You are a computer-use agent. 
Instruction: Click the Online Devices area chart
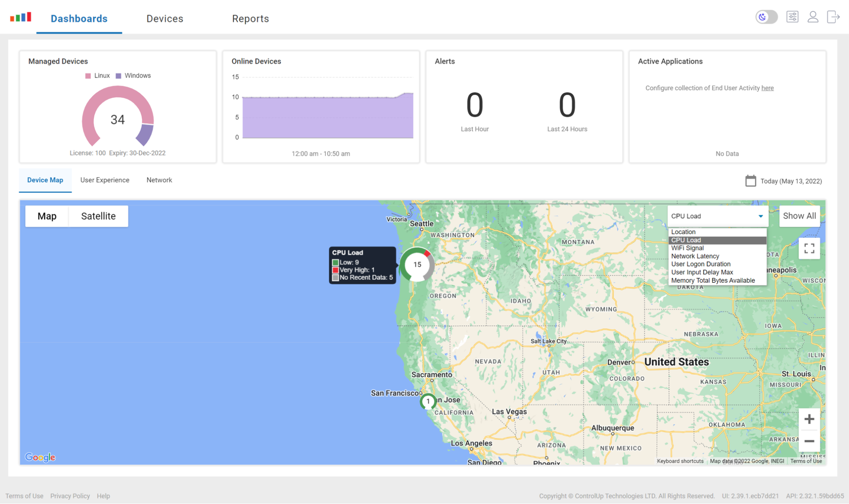pyautogui.click(x=327, y=115)
